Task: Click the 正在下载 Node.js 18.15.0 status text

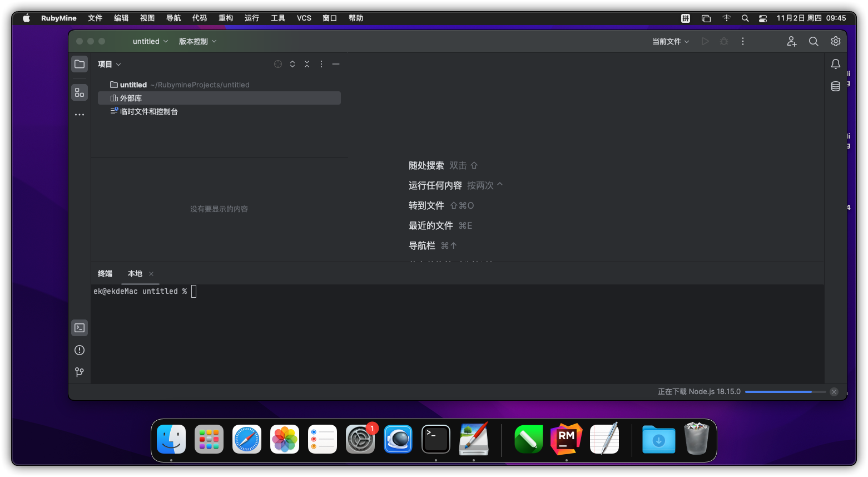Action: pyautogui.click(x=699, y=392)
